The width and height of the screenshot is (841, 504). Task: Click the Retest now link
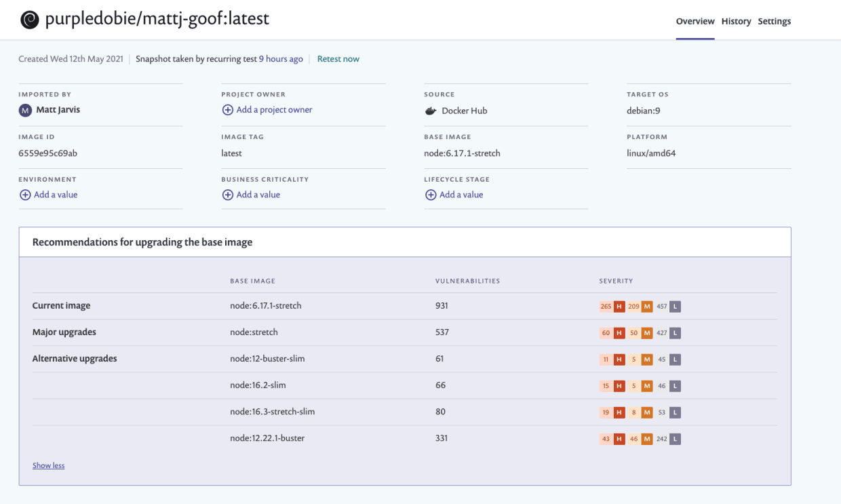pos(338,59)
